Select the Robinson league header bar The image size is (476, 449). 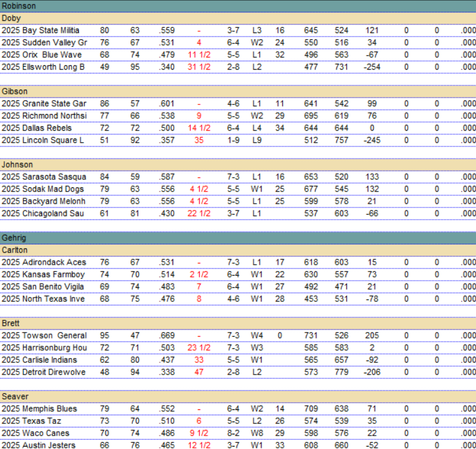238,6
